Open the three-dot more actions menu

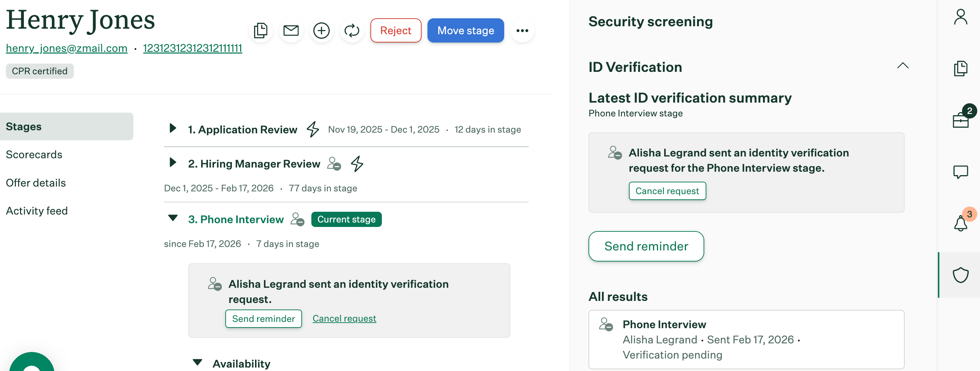(522, 30)
